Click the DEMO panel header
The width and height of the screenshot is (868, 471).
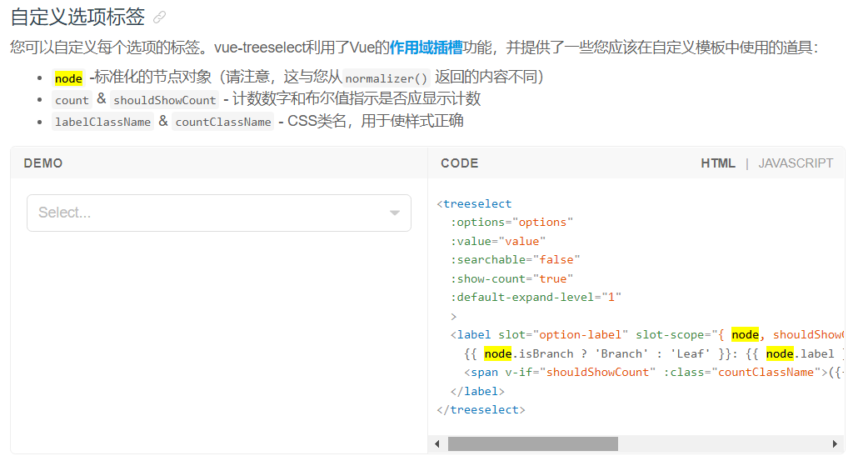(x=43, y=163)
